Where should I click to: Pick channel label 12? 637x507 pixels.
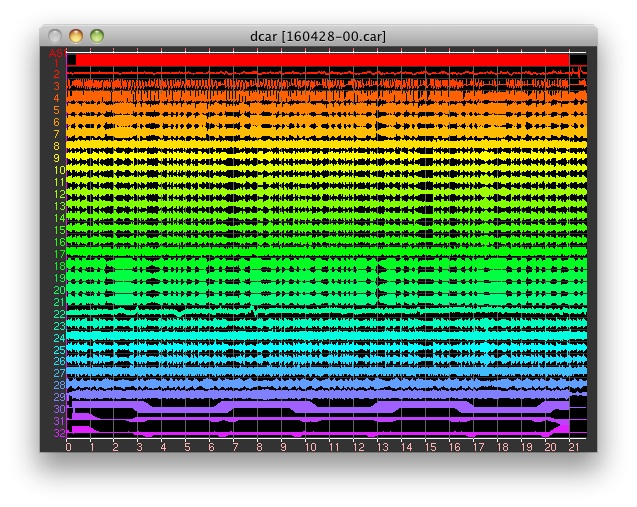[x=60, y=194]
